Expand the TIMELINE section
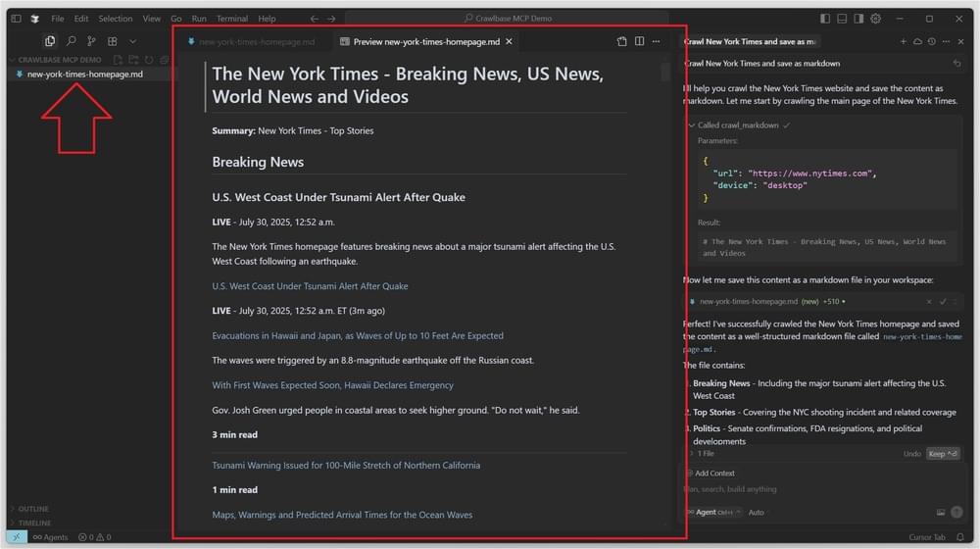 click(34, 523)
